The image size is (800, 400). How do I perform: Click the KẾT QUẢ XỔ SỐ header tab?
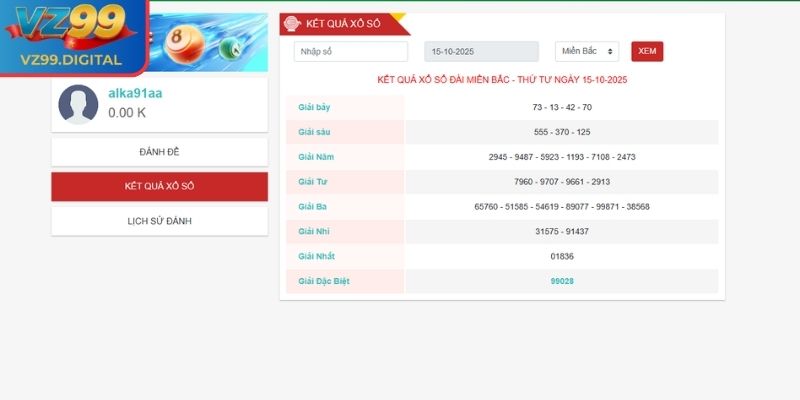point(345,24)
